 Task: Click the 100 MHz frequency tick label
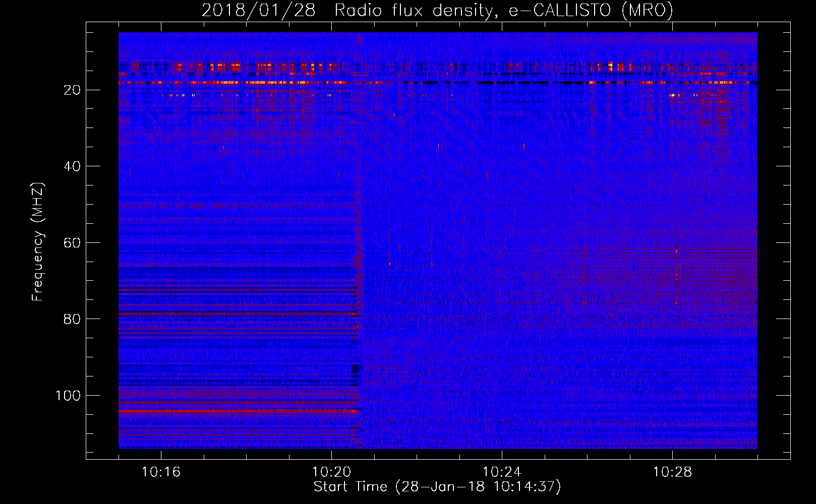[x=68, y=396]
